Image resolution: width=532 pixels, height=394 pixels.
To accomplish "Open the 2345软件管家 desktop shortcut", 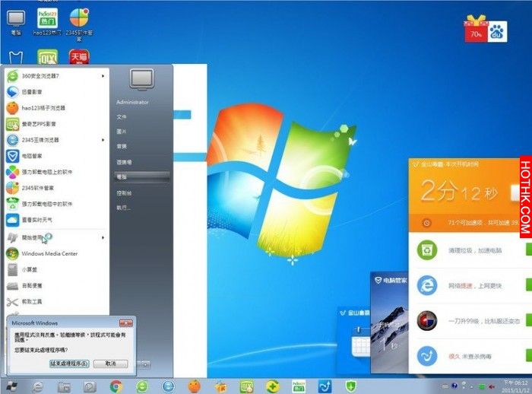I will pos(79,24).
